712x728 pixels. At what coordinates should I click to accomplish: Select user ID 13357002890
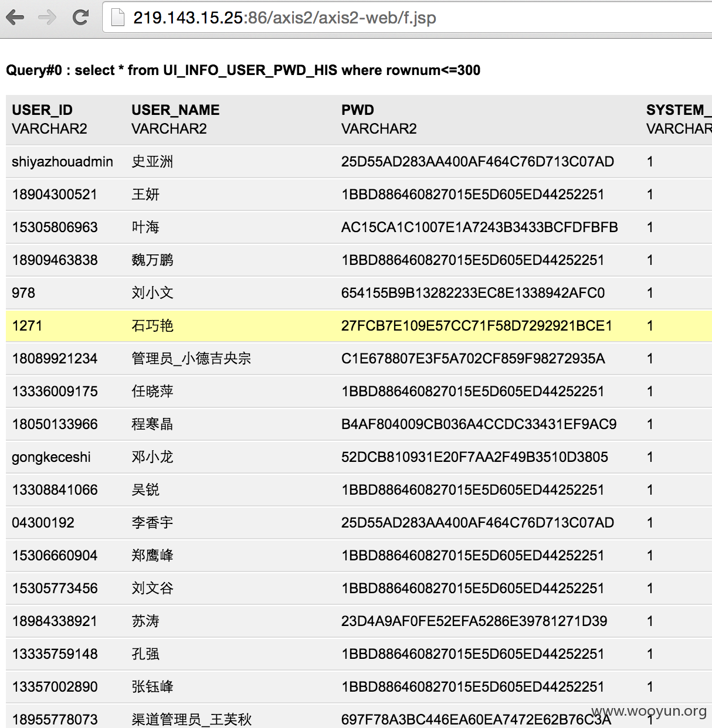coord(55,687)
